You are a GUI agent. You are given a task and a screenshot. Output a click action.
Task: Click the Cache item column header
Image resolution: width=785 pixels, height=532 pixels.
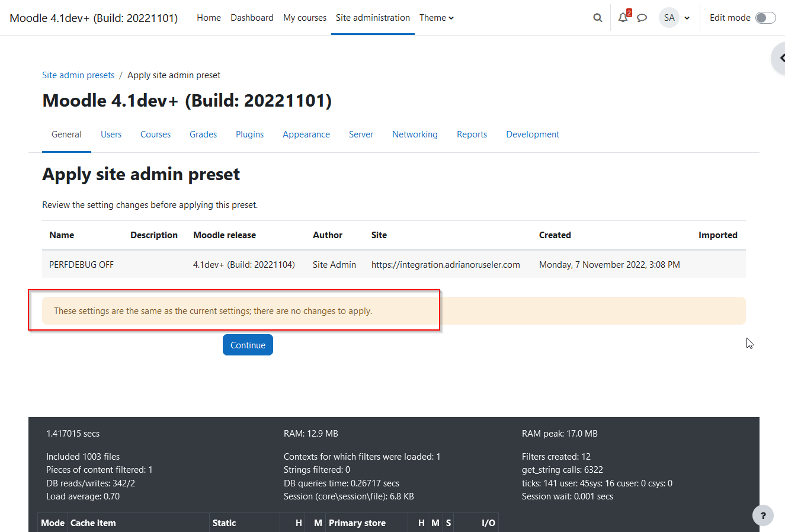pyautogui.click(x=93, y=523)
